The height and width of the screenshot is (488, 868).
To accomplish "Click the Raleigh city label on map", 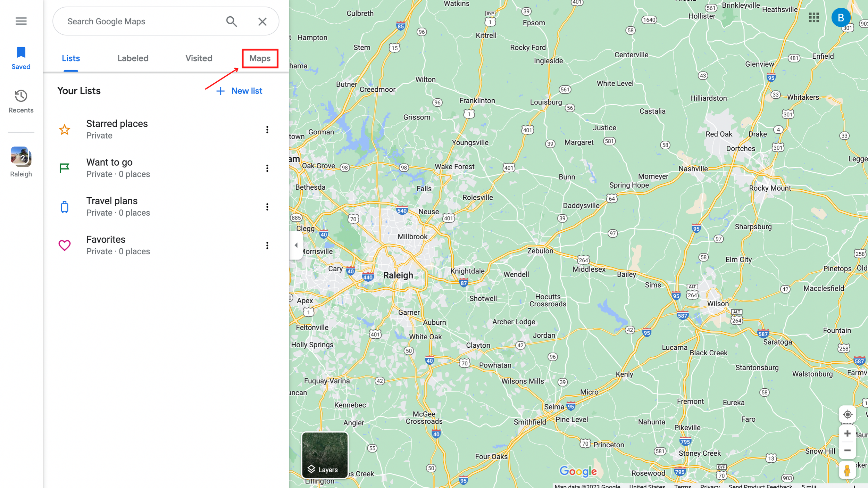I will 398,275.
